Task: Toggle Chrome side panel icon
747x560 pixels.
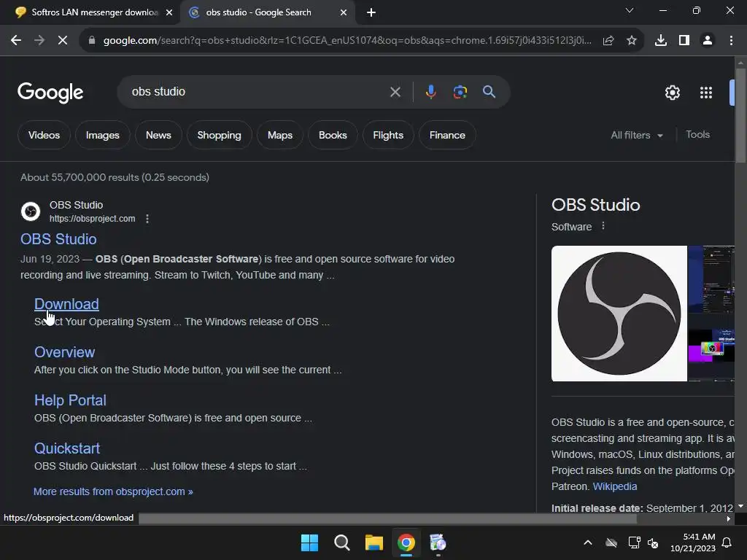Action: coord(684,41)
